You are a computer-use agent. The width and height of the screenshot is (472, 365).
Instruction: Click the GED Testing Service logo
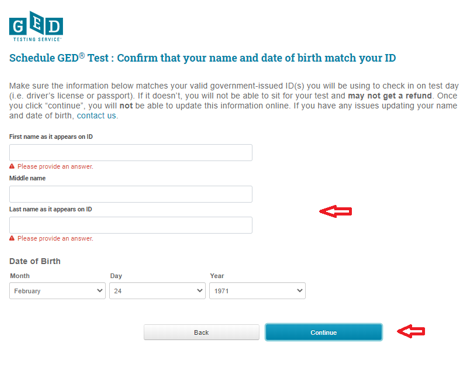click(x=36, y=26)
